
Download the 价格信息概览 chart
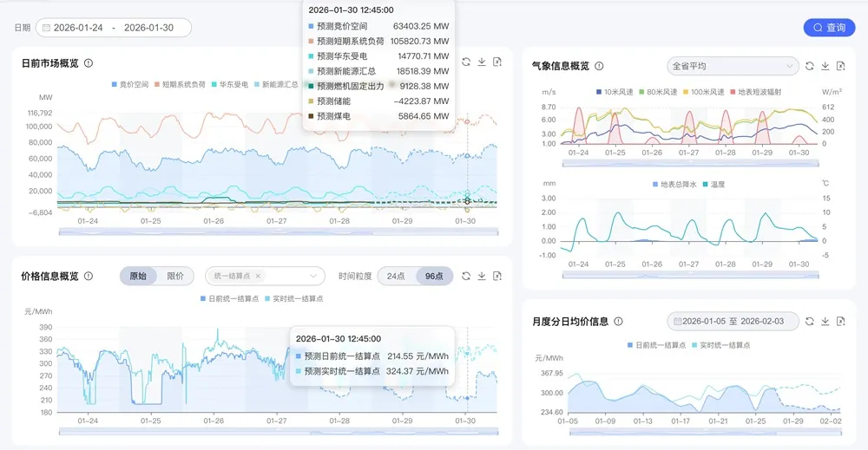click(x=482, y=276)
